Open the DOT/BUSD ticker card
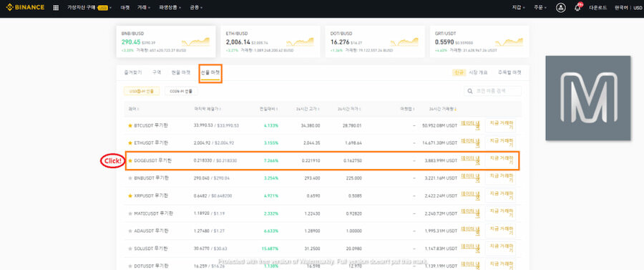The width and height of the screenshot is (644, 270). click(x=375, y=42)
